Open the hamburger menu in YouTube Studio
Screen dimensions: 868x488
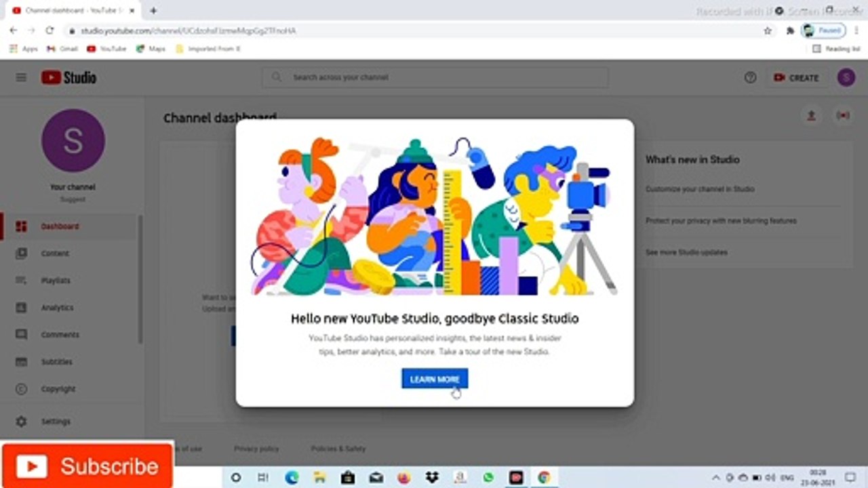[21, 77]
